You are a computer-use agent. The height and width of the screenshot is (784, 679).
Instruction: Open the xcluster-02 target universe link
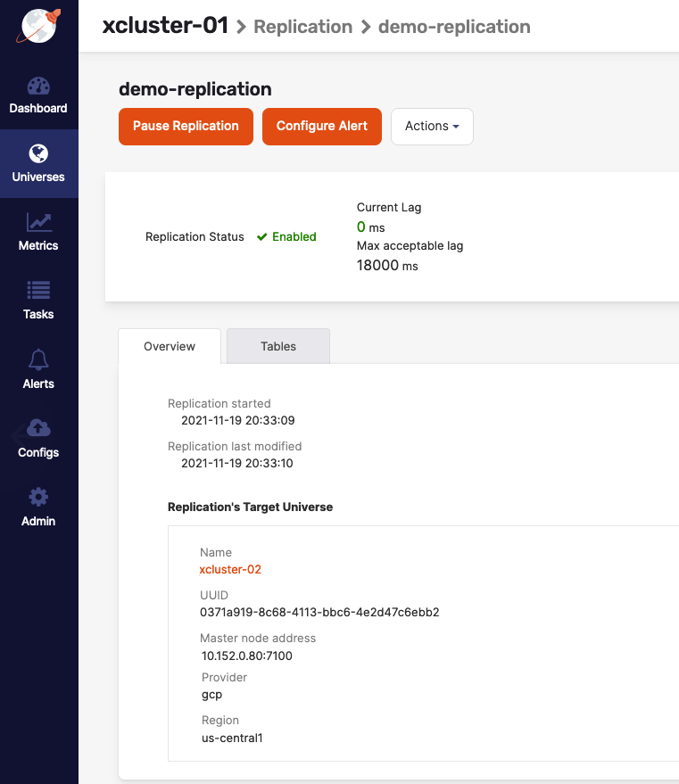230,569
